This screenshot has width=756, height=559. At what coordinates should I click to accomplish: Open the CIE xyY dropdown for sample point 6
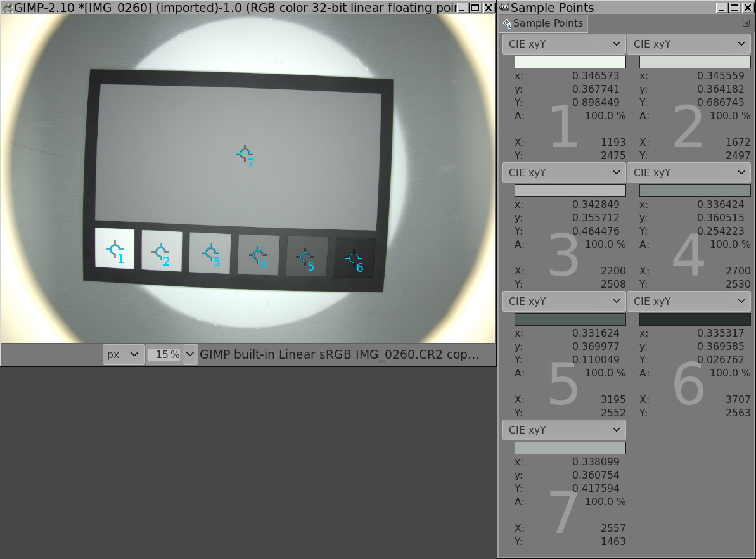(688, 302)
